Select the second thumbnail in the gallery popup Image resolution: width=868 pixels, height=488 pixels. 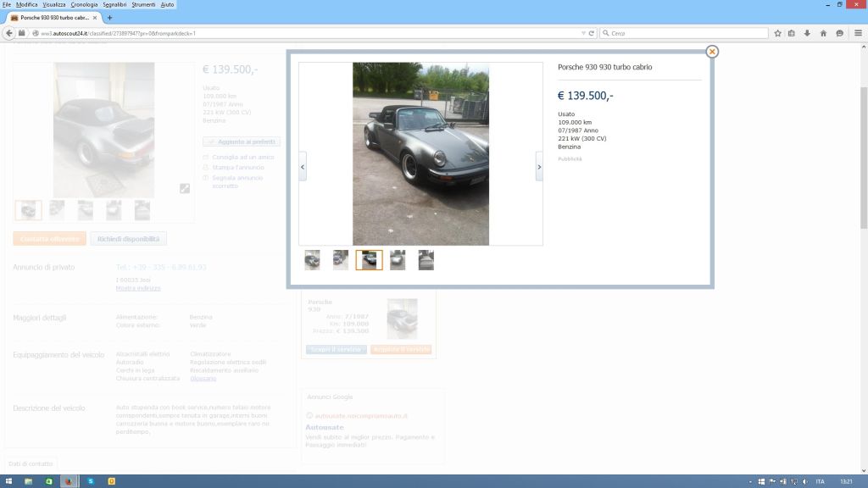(341, 260)
